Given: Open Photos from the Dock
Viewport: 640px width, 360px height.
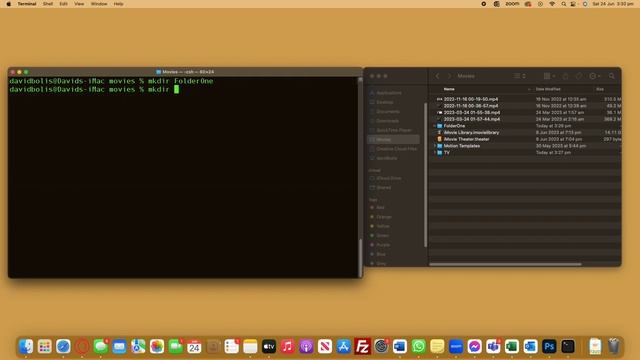Looking at the screenshot, I should [157, 347].
